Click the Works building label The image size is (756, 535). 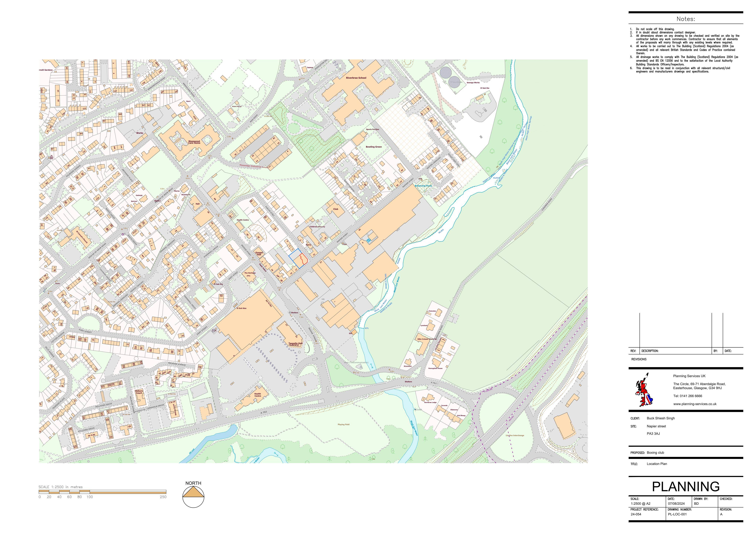[140, 133]
